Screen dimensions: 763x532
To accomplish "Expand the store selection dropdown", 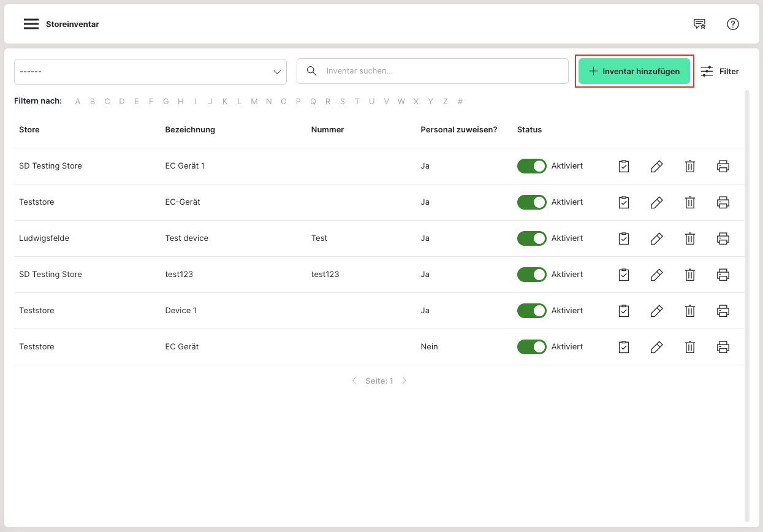I will [150, 72].
